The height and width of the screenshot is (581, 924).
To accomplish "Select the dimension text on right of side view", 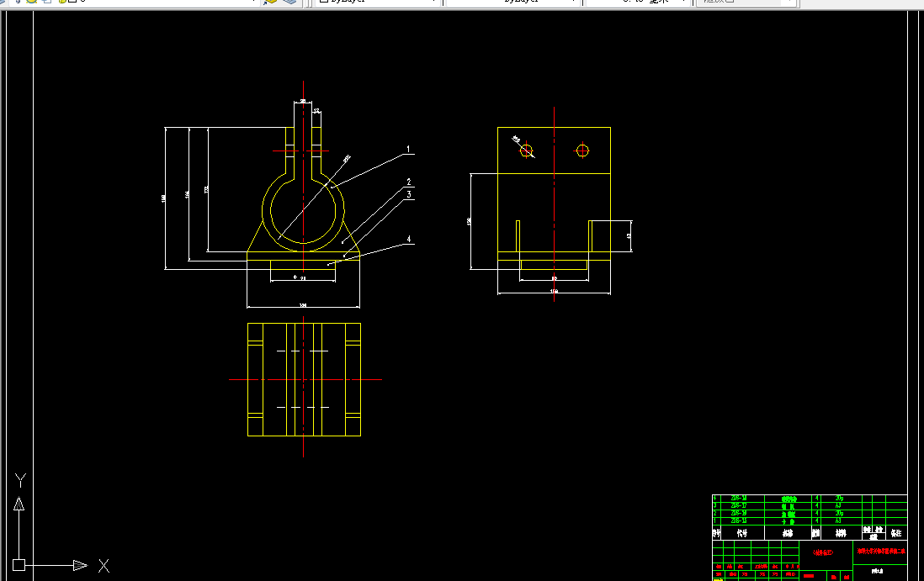I will pyautogui.click(x=629, y=235).
